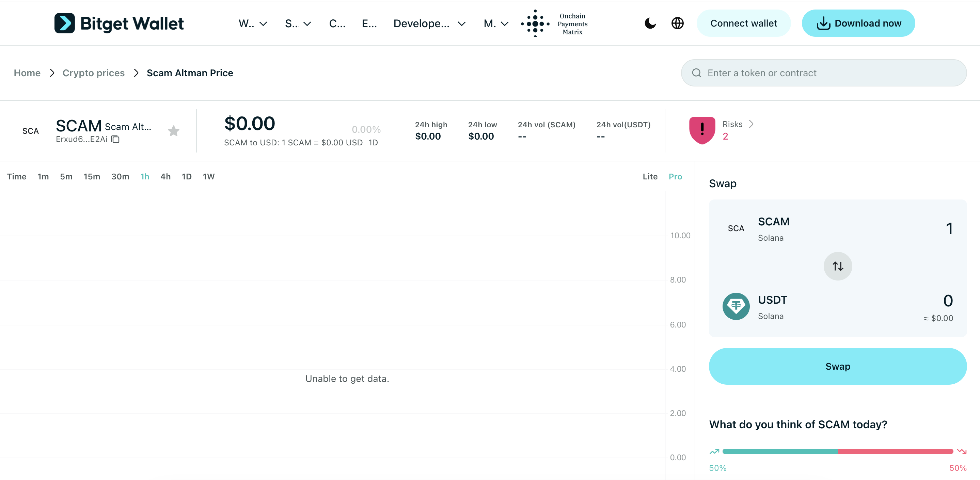Copy the Erxud6...E2Ai contract address
Viewport: 980px width, 480px height.
pos(115,139)
